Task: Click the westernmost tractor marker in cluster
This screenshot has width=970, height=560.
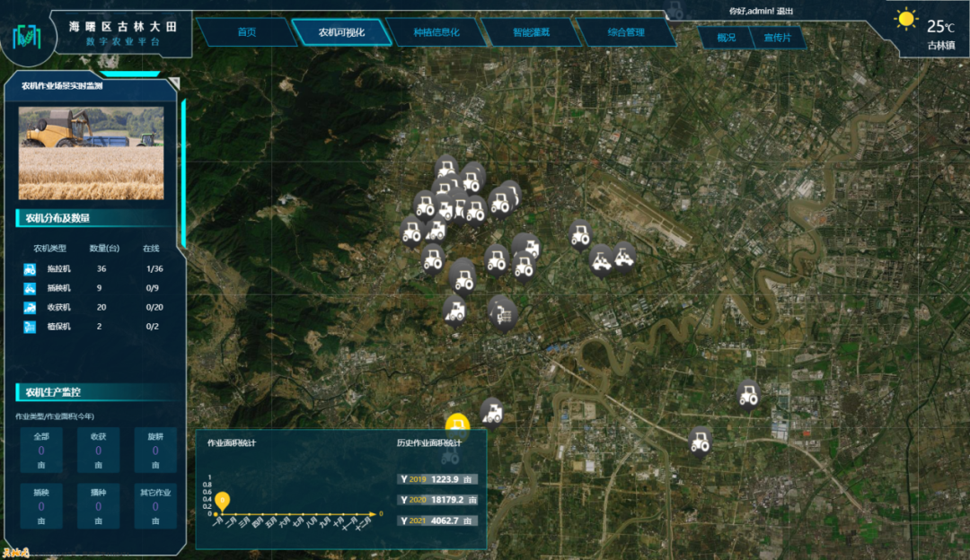Action: pos(411,232)
